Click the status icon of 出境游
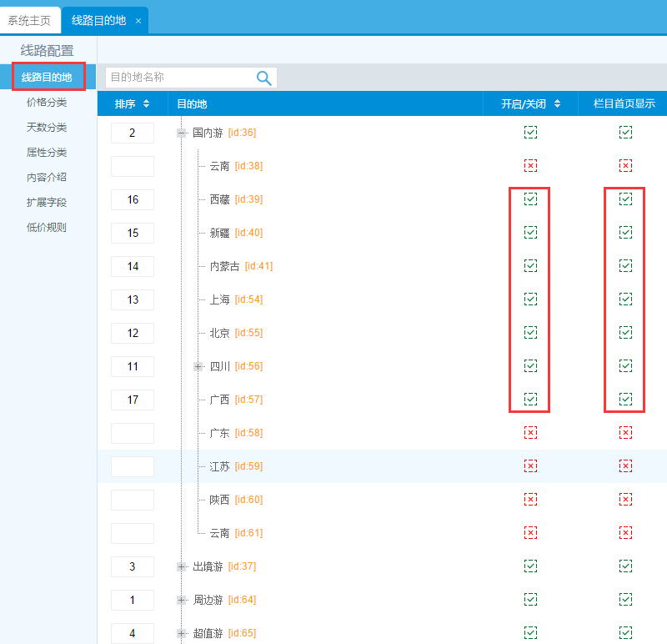 pos(530,566)
